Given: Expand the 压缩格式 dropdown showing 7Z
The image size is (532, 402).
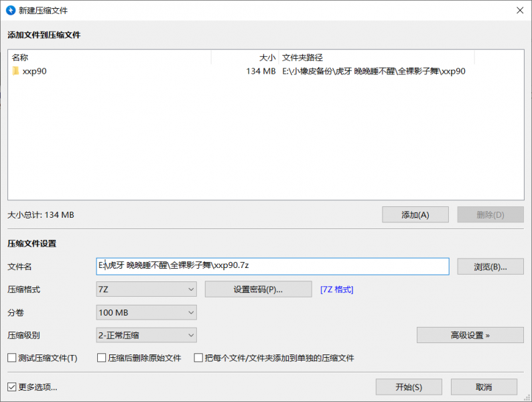Looking at the screenshot, I should [146, 289].
